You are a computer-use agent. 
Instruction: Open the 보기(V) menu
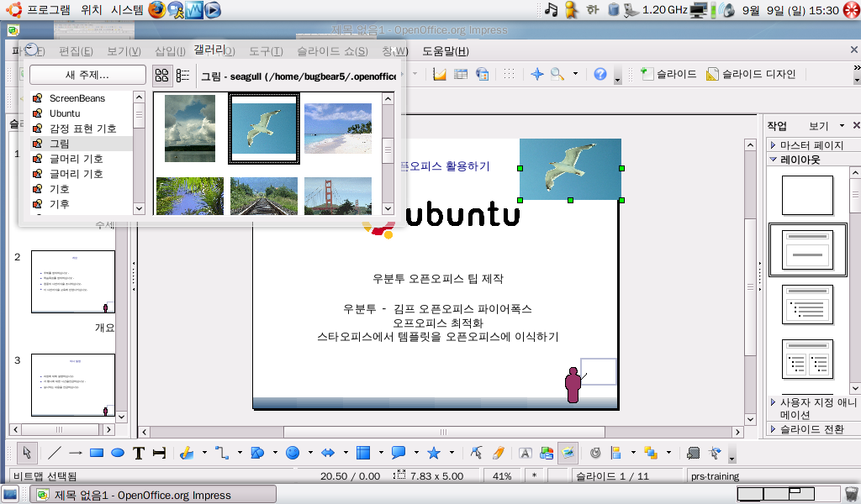124,51
